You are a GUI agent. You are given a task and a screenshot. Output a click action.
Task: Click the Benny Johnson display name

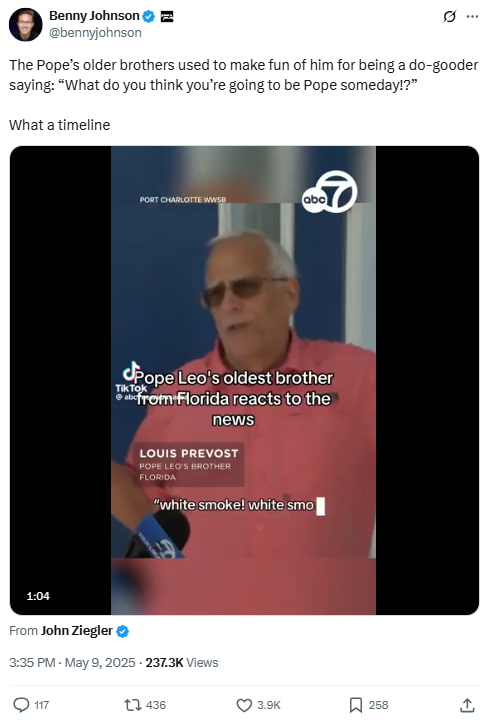coord(94,16)
